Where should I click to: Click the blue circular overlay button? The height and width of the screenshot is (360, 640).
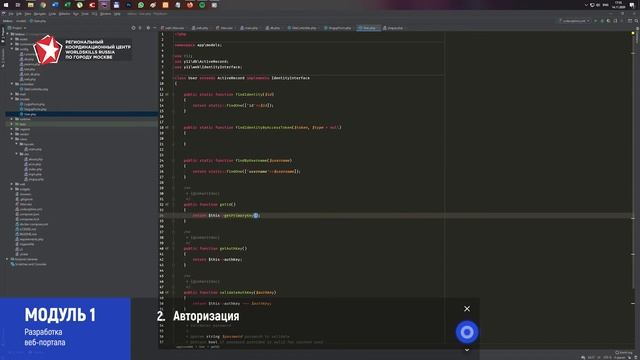(467, 332)
